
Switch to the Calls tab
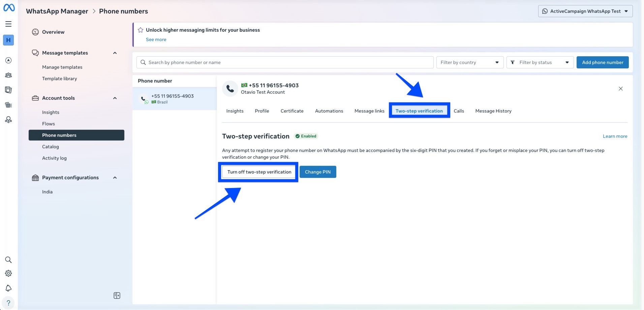pyautogui.click(x=459, y=111)
